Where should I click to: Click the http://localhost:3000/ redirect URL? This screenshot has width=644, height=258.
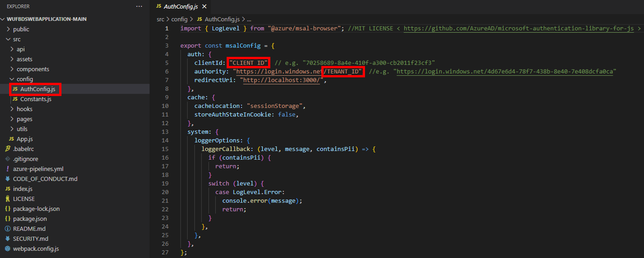283,80
